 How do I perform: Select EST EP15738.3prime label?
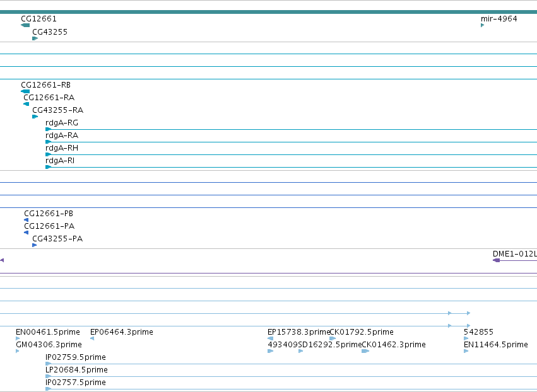(x=298, y=332)
